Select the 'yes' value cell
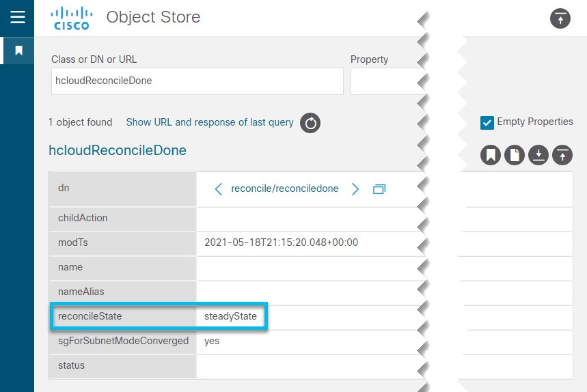Screen dimensions: 587x392 coord(212,341)
